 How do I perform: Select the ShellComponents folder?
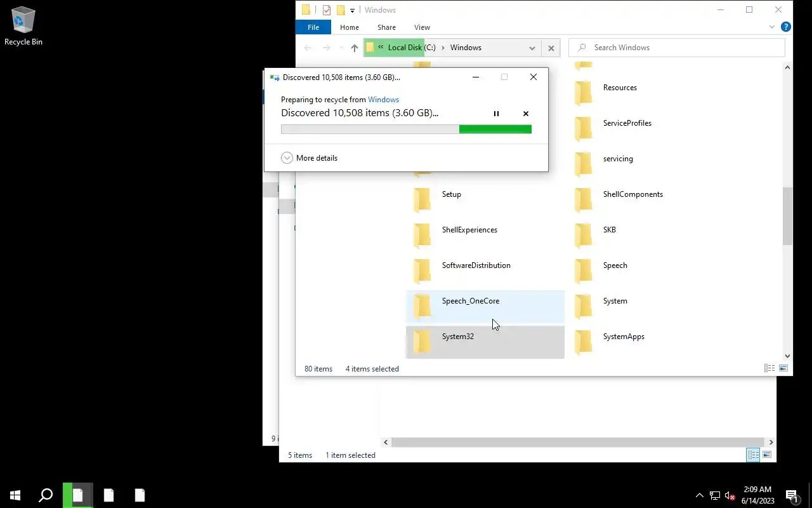pyautogui.click(x=646, y=199)
